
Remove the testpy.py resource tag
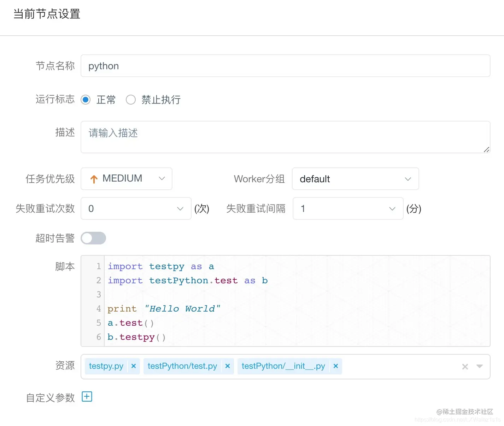tap(133, 366)
